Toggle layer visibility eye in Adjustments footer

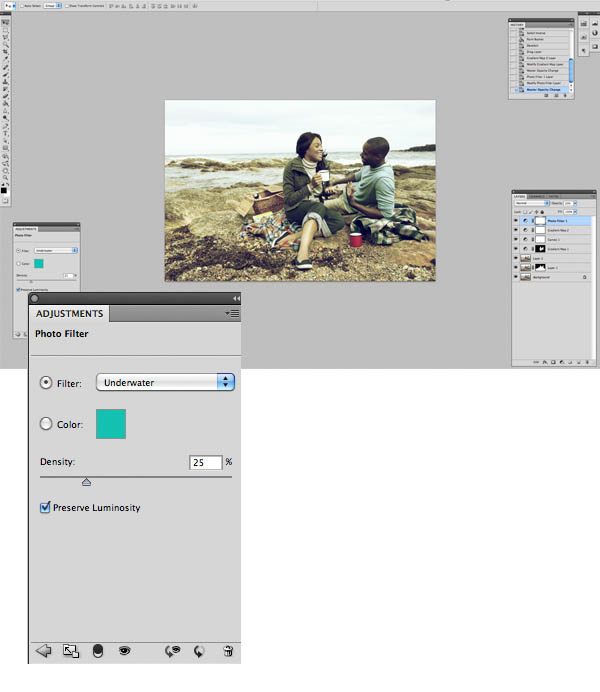125,651
